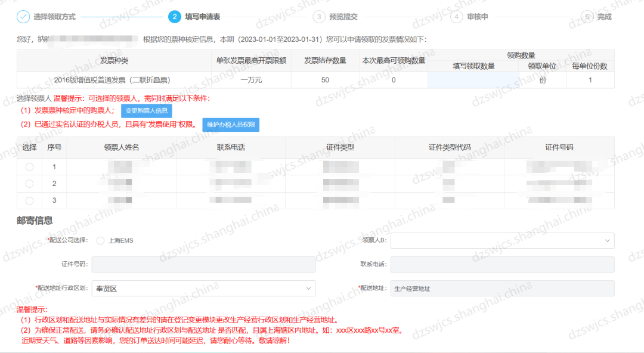
Task: Click the 领取单位 value 份
Action: pos(543,80)
